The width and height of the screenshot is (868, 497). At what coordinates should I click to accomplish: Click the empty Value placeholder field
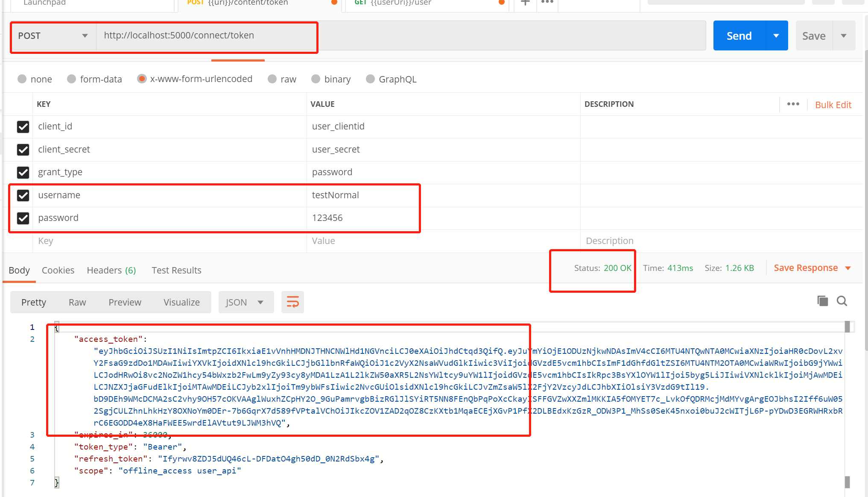443,241
